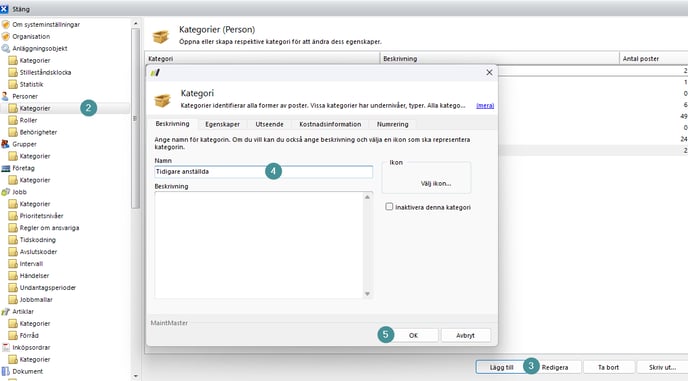
Task: Open the Artiklar icon node
Action: pyautogui.click(x=5, y=312)
